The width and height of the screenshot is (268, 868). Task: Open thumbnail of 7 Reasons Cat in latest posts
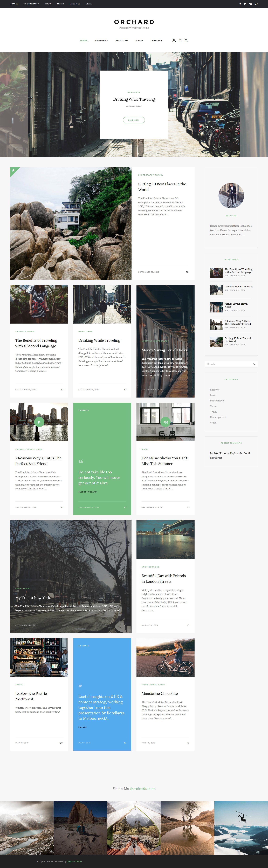[216, 324]
